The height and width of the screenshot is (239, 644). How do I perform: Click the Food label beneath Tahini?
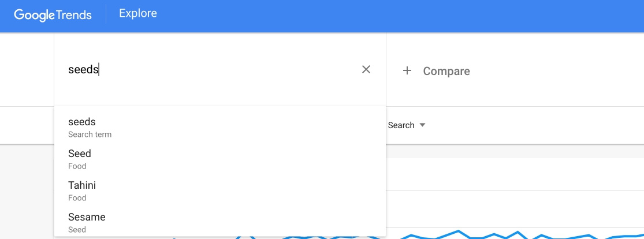[x=77, y=198]
